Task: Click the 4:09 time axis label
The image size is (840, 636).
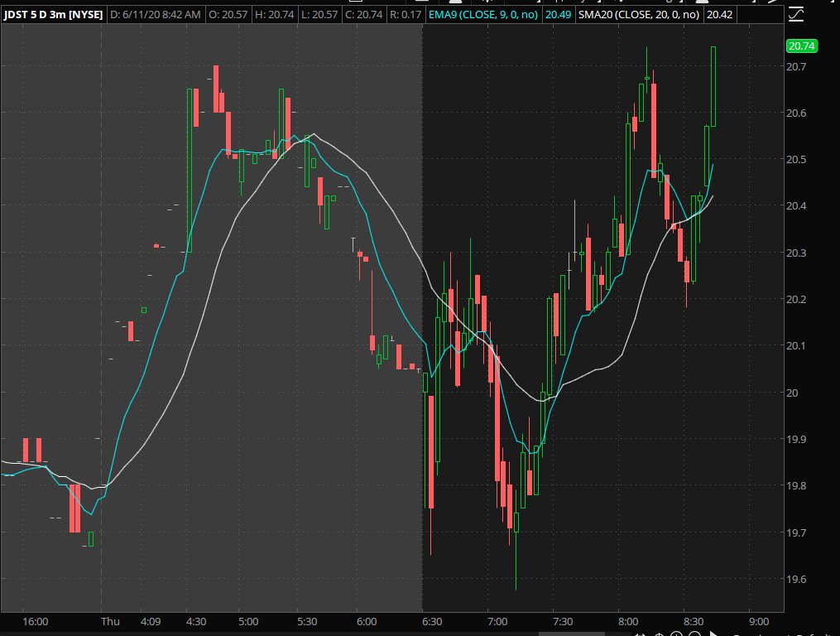Action: click(151, 622)
